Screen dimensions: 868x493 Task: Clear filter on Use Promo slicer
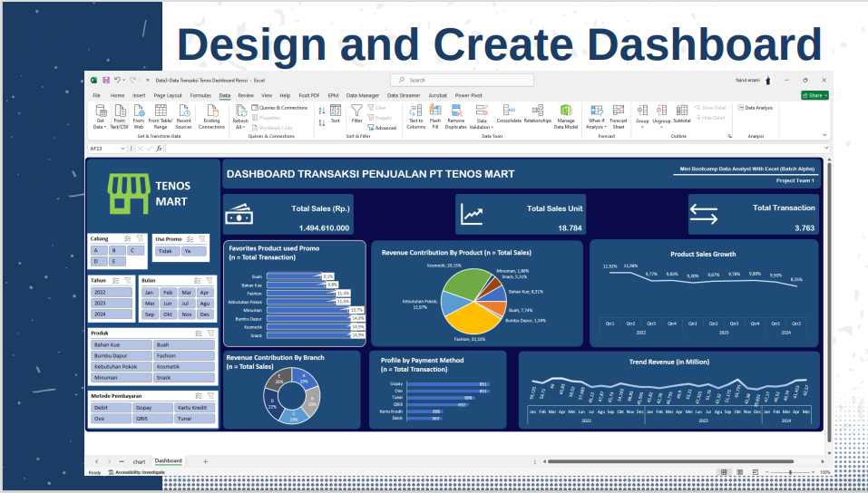click(x=202, y=239)
